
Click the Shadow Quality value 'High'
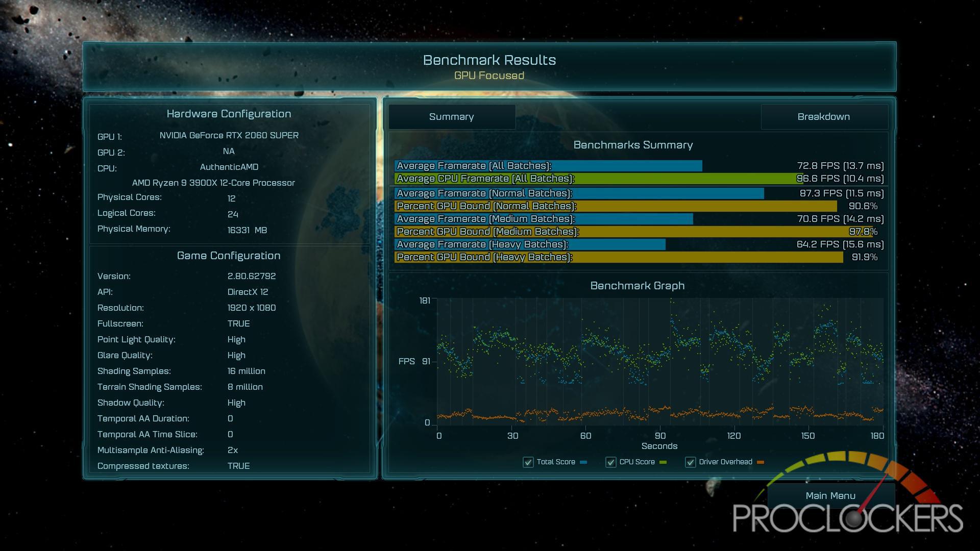pos(236,403)
